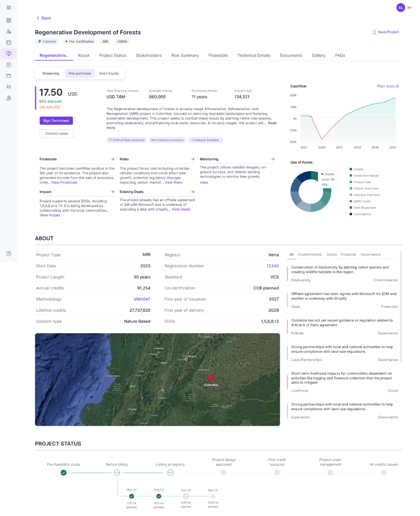Click the gavel auction sidebar icon
Screen dimensions: 420x516
pos(9,98)
